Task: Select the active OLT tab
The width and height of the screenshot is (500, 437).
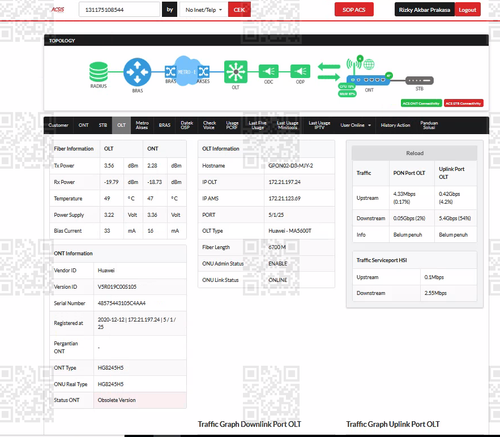Action: point(121,125)
